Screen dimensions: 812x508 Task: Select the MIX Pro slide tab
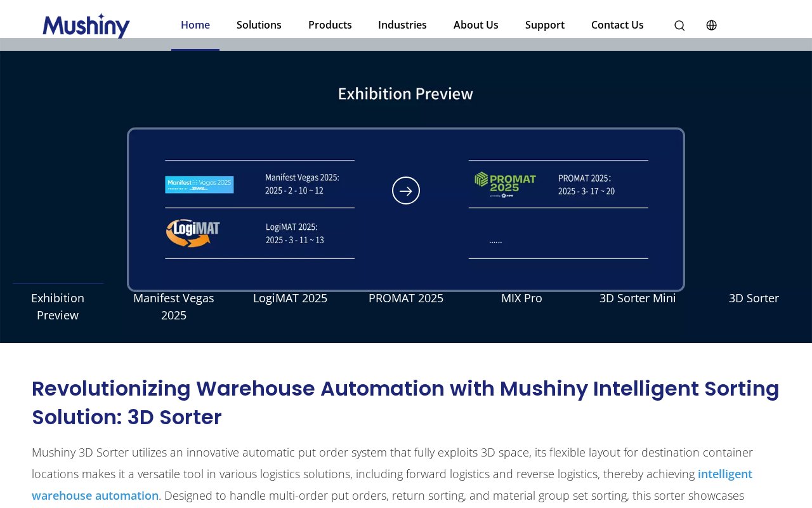521,298
